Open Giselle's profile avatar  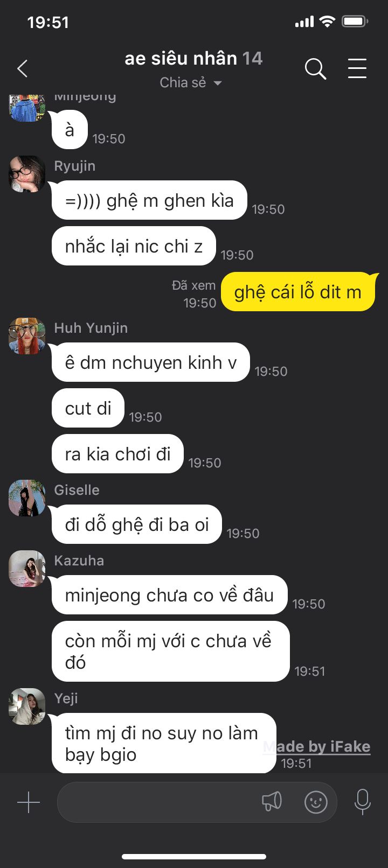pos(27,498)
